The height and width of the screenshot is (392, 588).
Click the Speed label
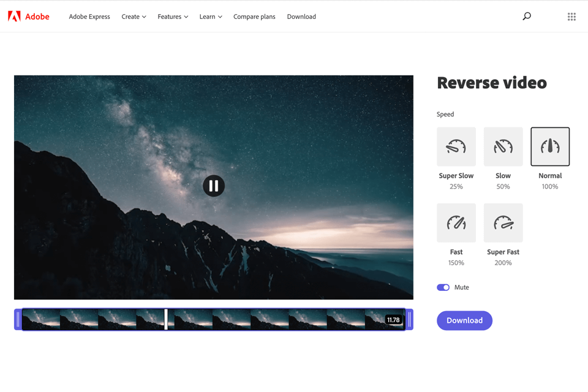pyautogui.click(x=445, y=114)
